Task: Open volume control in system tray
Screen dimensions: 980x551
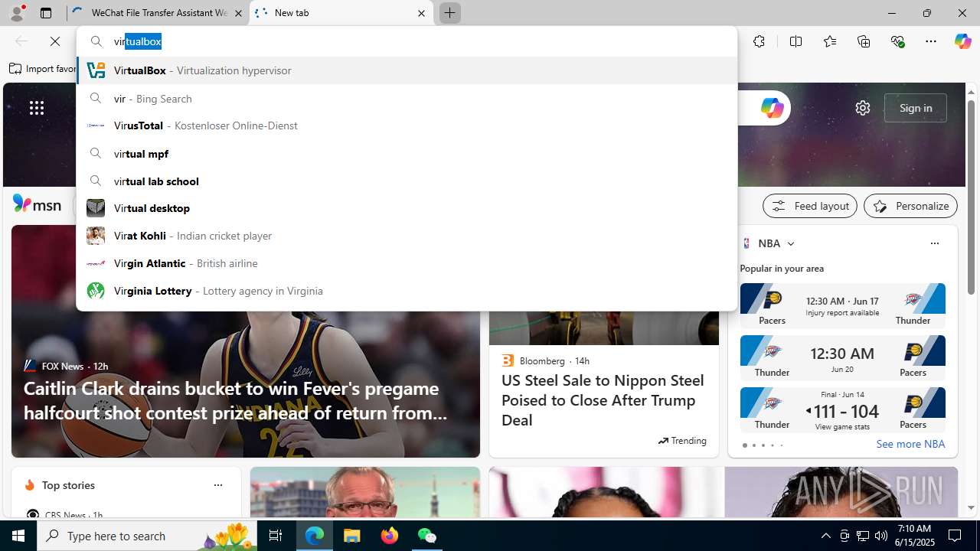Action: (880, 536)
